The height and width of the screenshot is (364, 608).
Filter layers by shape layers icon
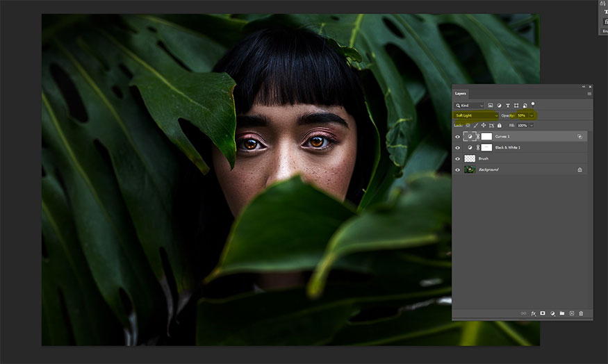[516, 106]
